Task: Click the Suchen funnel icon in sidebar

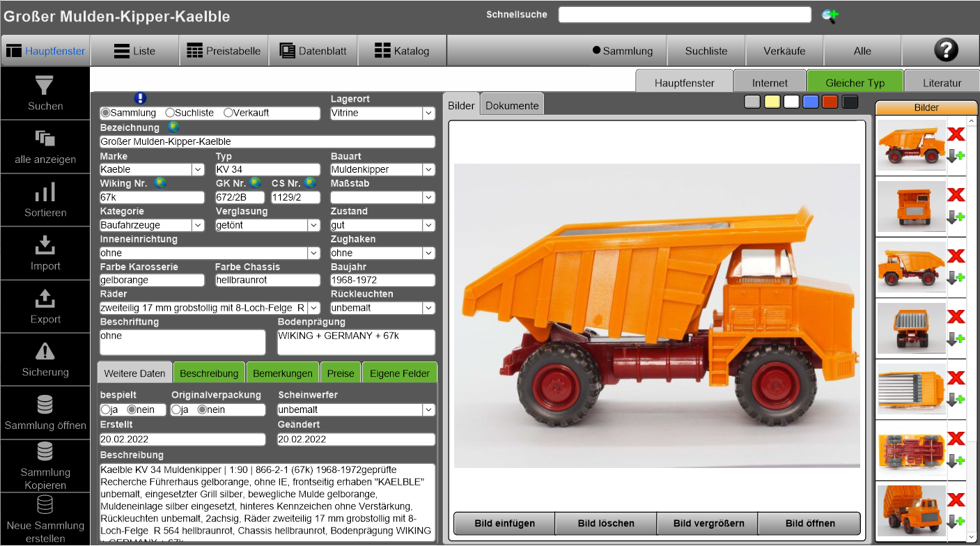Action: pos(45,86)
